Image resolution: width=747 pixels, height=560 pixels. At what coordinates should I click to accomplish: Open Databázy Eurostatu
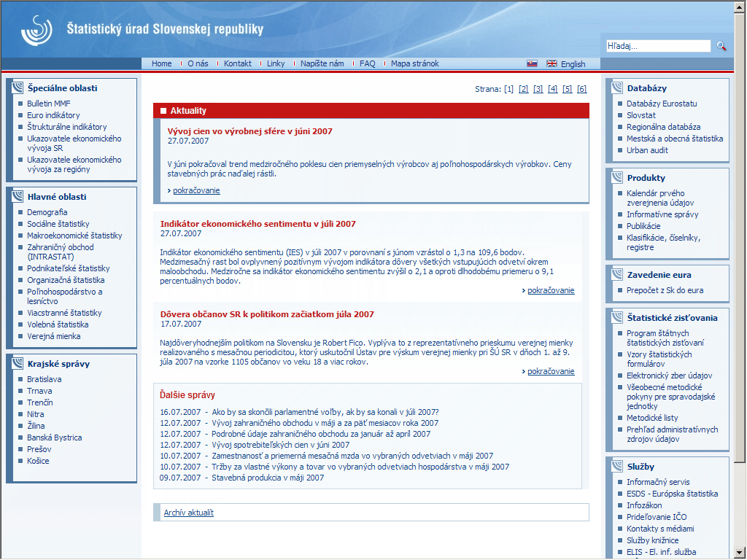pos(662,104)
